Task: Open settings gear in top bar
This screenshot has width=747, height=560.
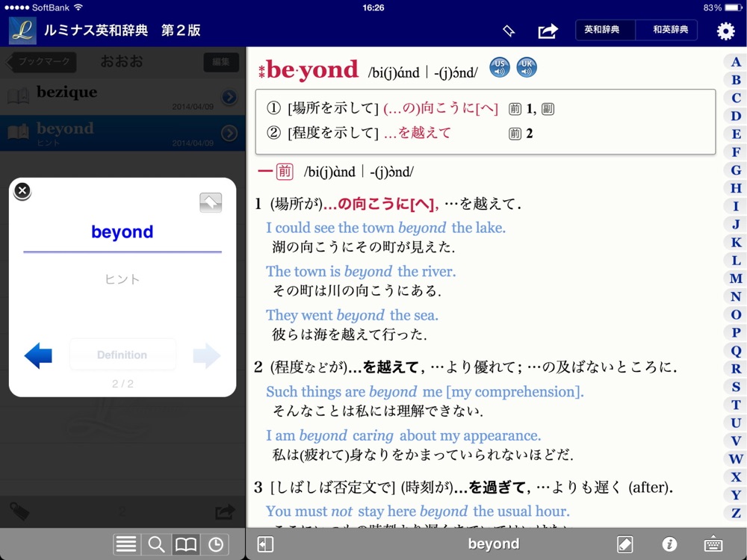Action: tap(725, 31)
